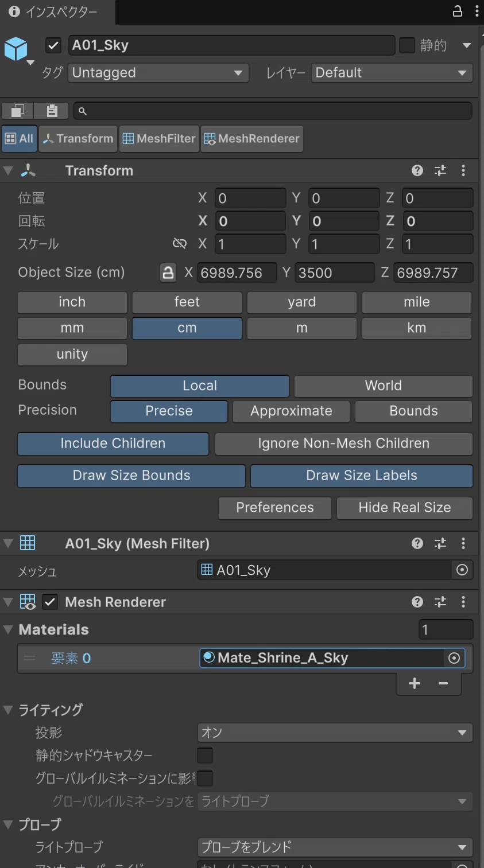Image resolution: width=484 pixels, height=868 pixels.
Task: Open Preferences for object size
Action: [x=275, y=508]
